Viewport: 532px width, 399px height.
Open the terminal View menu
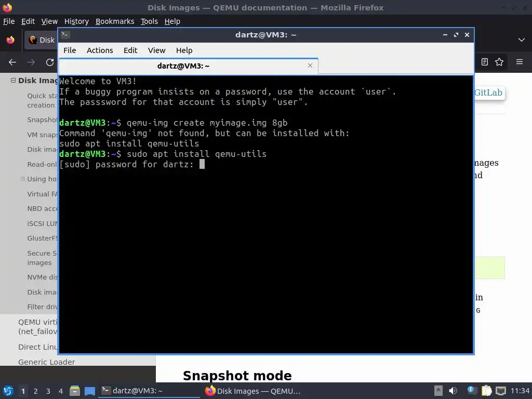[x=156, y=50]
